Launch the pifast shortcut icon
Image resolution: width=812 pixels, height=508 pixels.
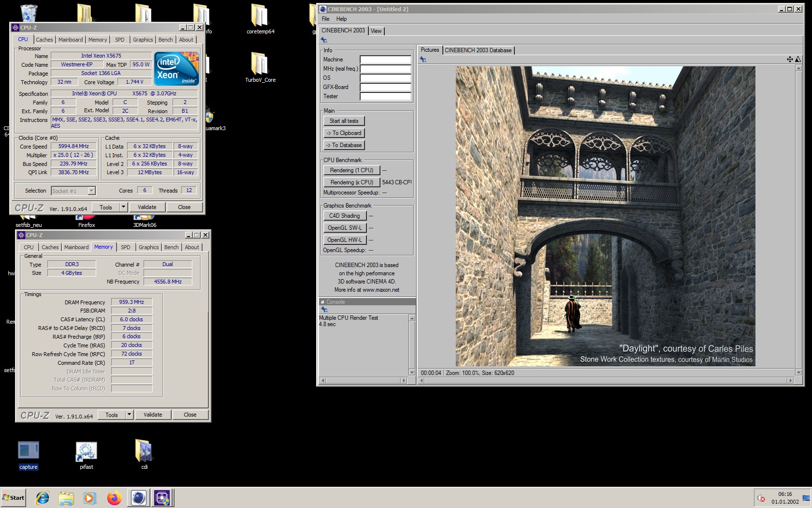(87, 455)
